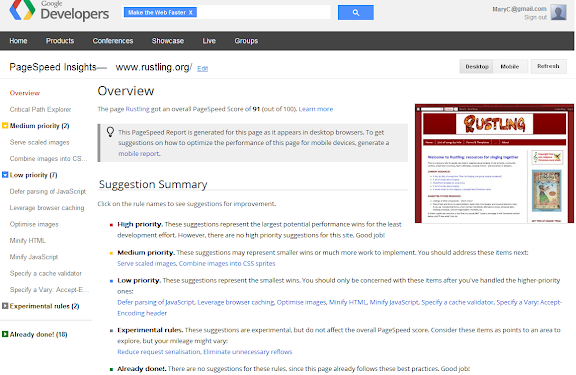Image resolution: width=576 pixels, height=375 pixels.
Task: Expand the Low priority section icon
Action: 5,175
